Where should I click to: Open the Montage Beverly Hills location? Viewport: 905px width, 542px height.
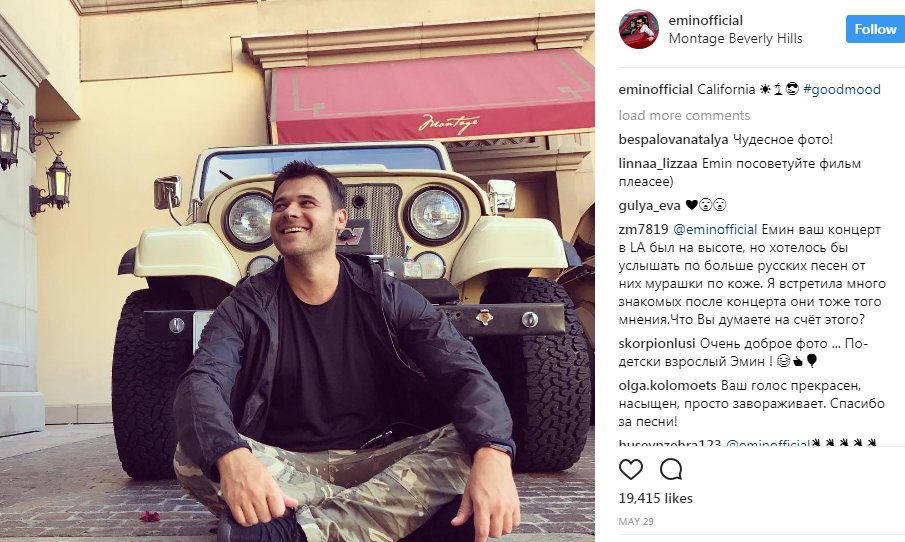tap(735, 39)
